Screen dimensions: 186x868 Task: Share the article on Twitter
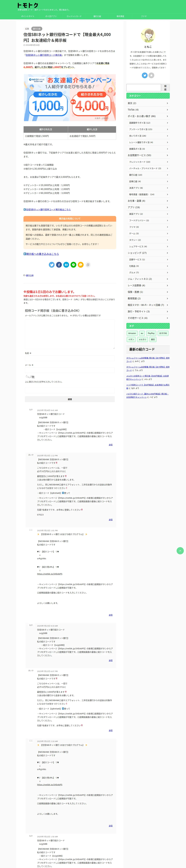coord(52,265)
